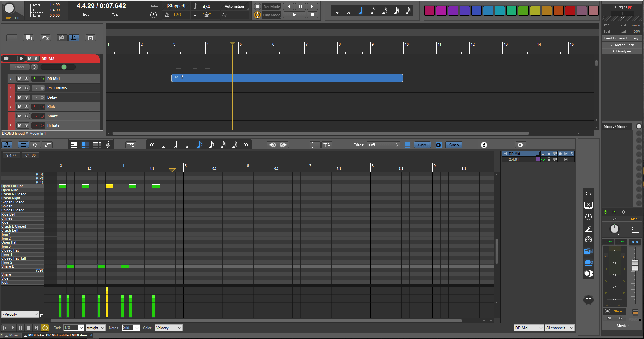Select the treble clef notation view
644x339 pixels.
tap(108, 145)
